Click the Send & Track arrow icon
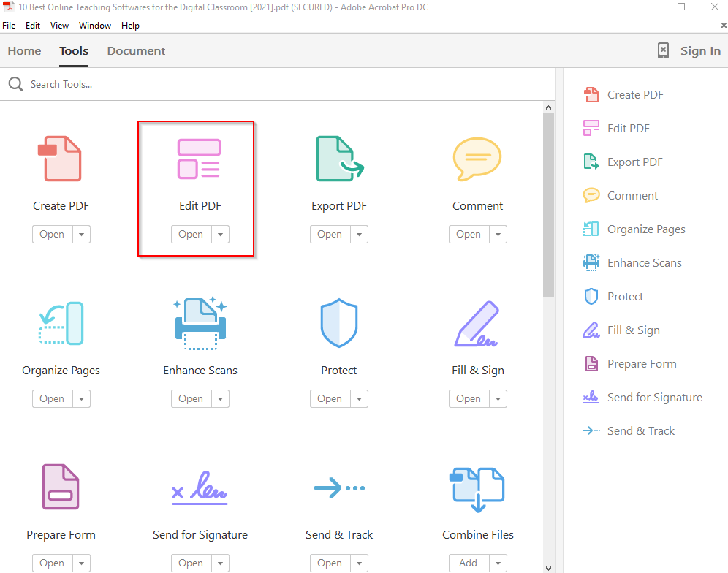Screen dimensions: 728x573 pyautogui.click(x=339, y=487)
